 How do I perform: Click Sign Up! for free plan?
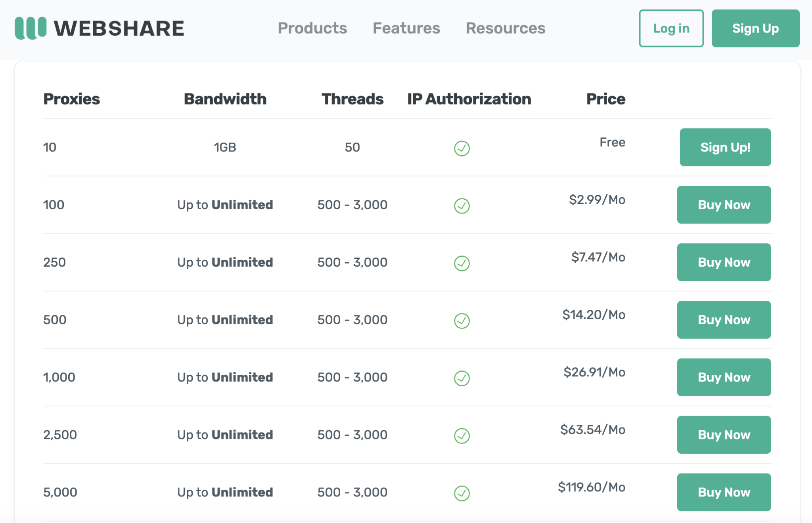click(725, 147)
